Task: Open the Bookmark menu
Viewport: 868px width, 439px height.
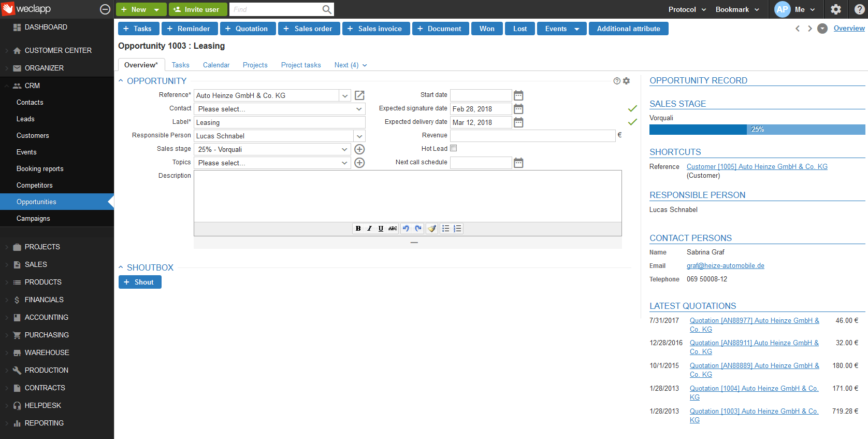Action: point(737,9)
